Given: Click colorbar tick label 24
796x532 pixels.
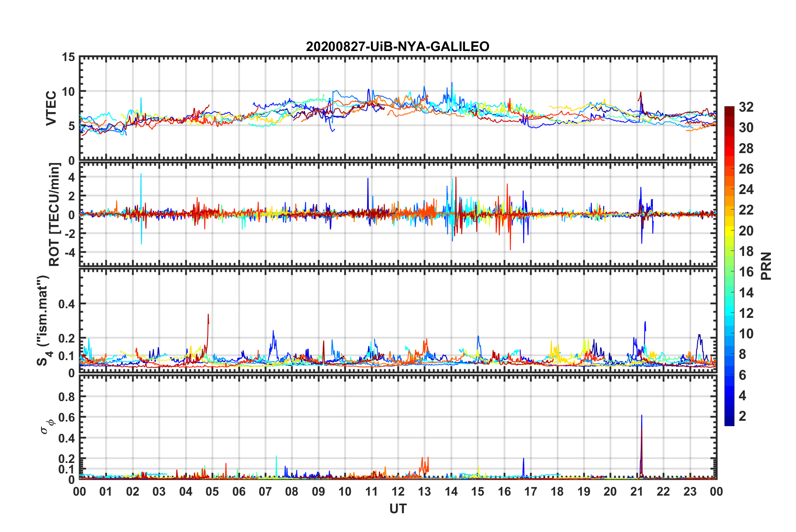Looking at the screenshot, I should pyautogui.click(x=746, y=189).
